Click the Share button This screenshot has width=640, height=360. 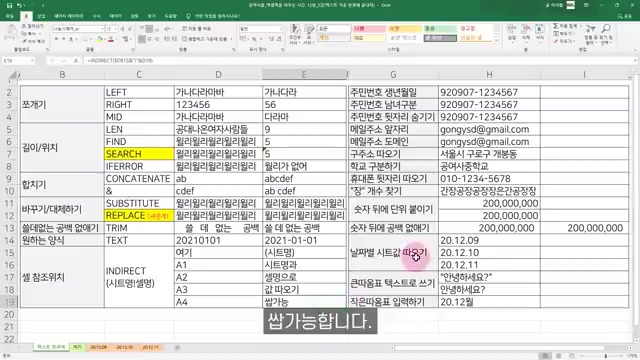click(x=624, y=16)
